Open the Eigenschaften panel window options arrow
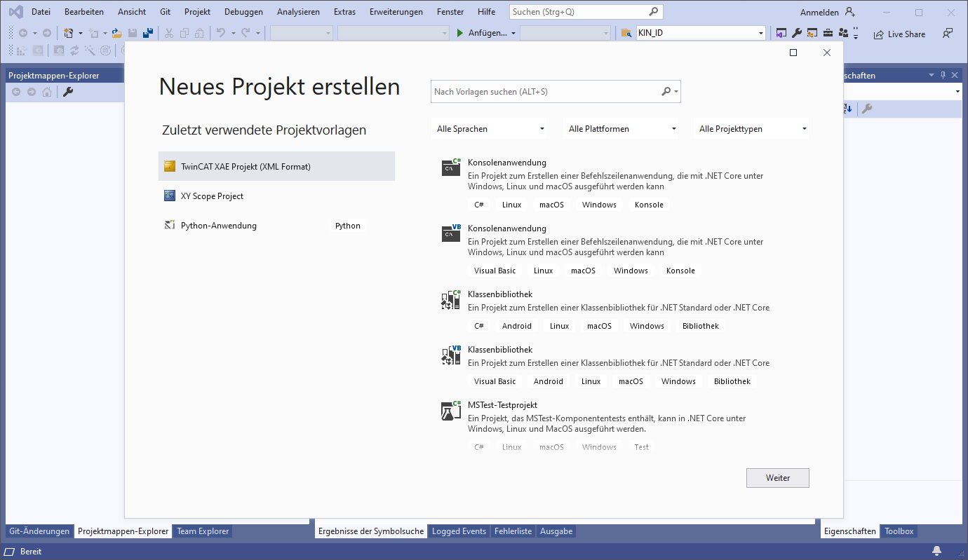The width and height of the screenshot is (968, 560). tap(932, 75)
